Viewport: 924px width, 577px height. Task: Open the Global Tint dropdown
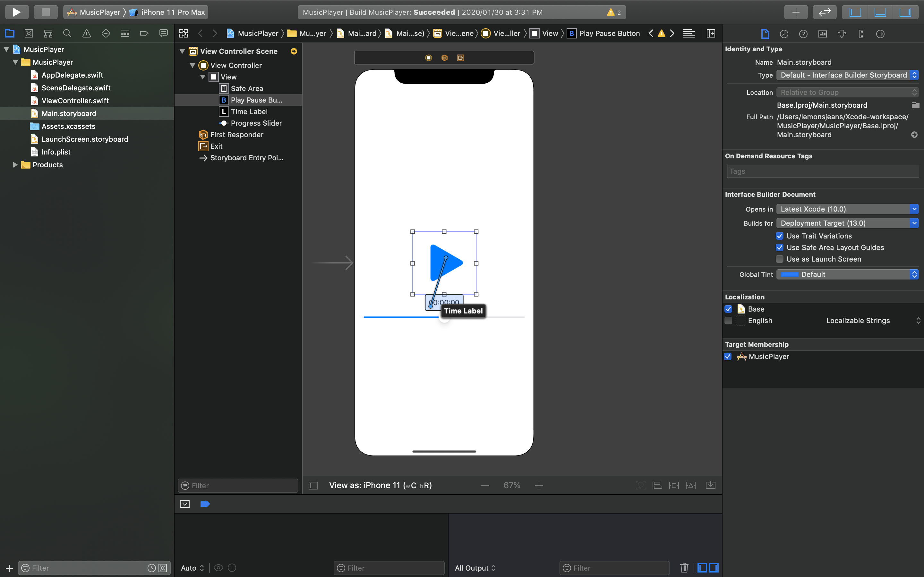[x=847, y=274]
